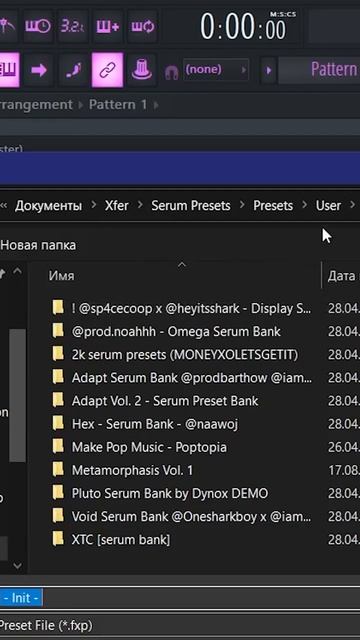Open the (none) snap dropdown

click(x=216, y=70)
